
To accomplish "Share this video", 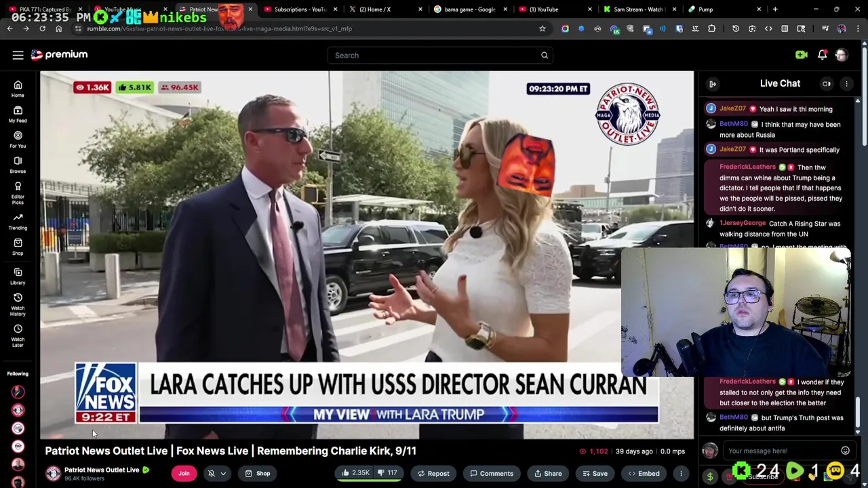I will [x=547, y=474].
